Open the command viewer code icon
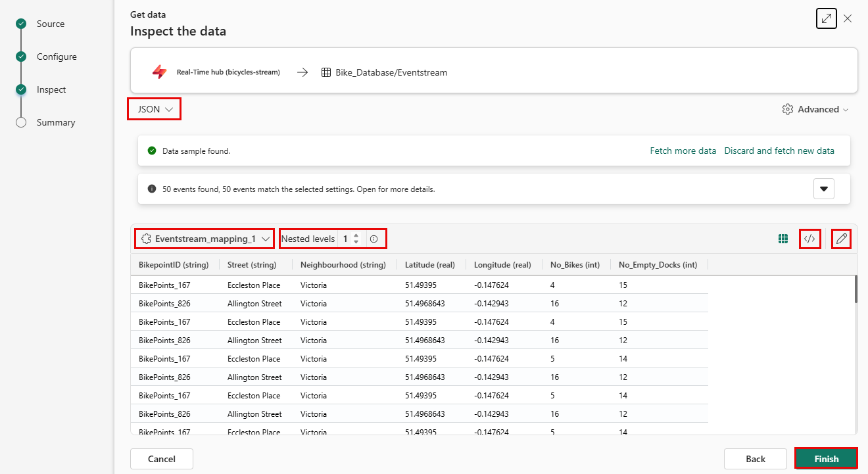Image resolution: width=868 pixels, height=474 pixels. (x=809, y=239)
